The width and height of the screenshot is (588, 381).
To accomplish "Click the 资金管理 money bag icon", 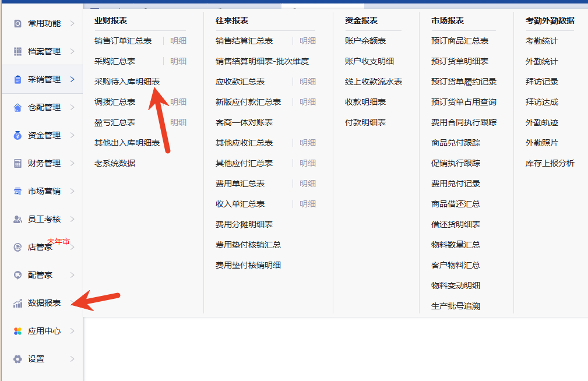I will (17, 135).
